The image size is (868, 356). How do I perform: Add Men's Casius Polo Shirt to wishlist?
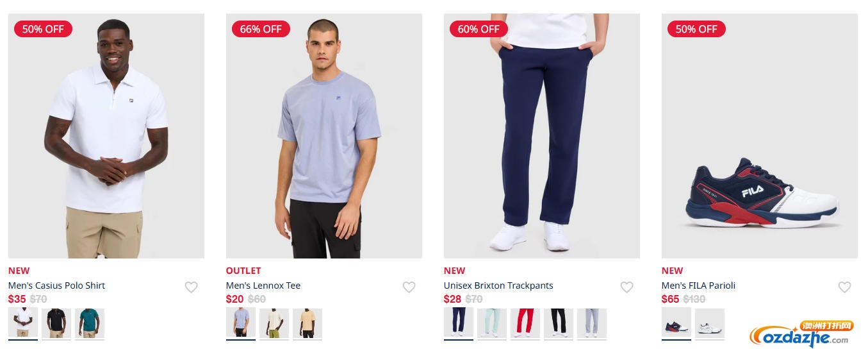191,287
